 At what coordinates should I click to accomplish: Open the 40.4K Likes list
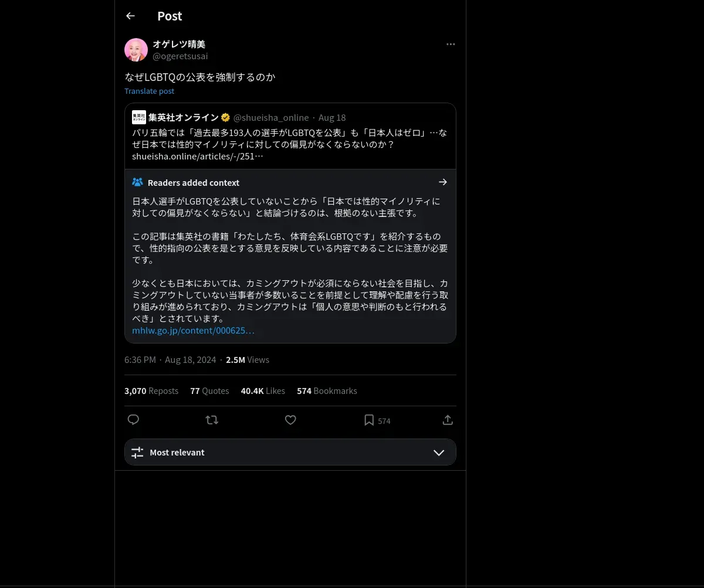[263, 390]
